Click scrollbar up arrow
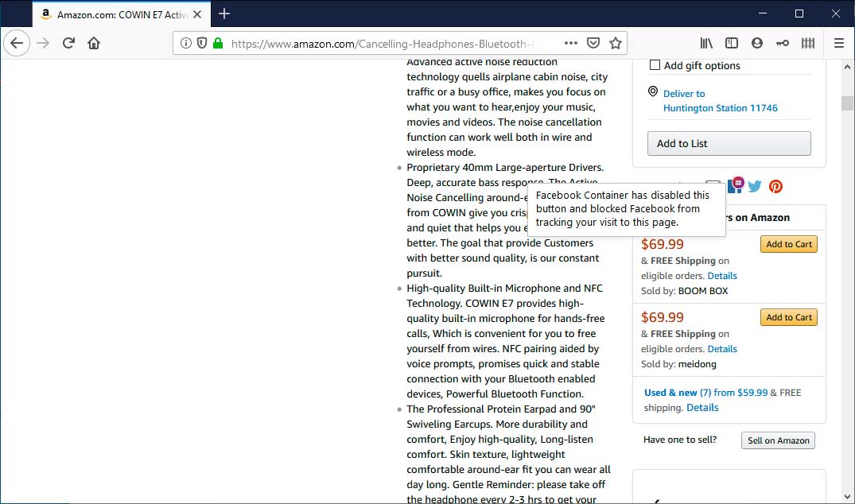The width and height of the screenshot is (855, 504). 847,67
